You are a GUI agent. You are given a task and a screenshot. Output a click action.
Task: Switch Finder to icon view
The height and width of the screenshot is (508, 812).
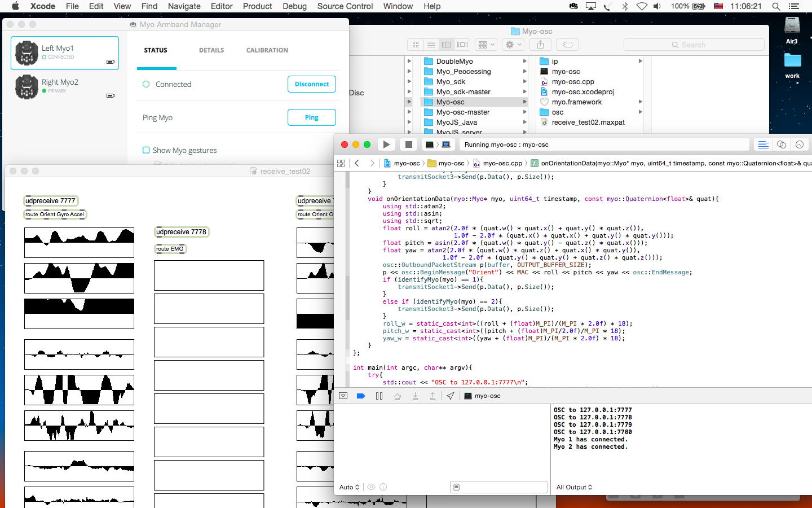[x=416, y=45]
